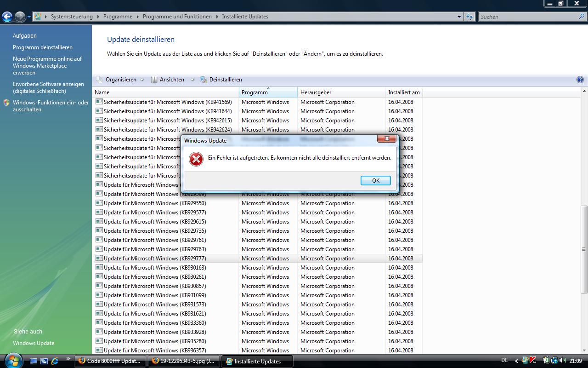588x368 pixels.
Task: Open the Programm deinstallieren link
Action: click(43, 47)
